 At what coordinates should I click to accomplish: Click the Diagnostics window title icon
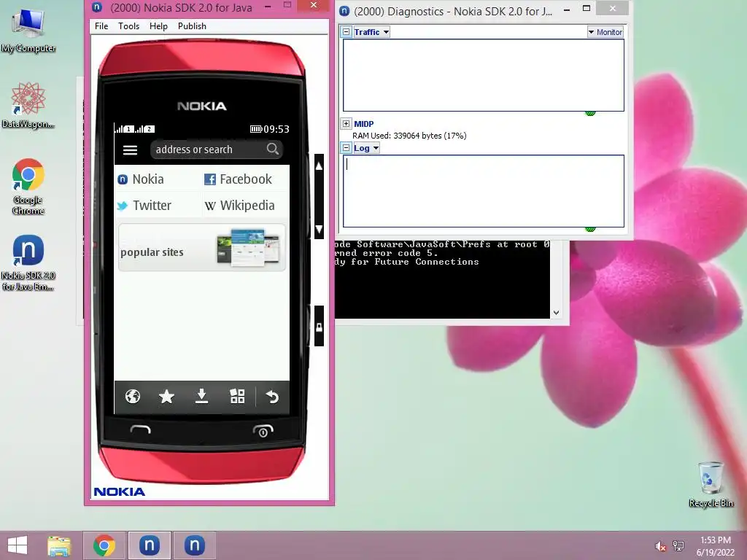click(x=344, y=10)
